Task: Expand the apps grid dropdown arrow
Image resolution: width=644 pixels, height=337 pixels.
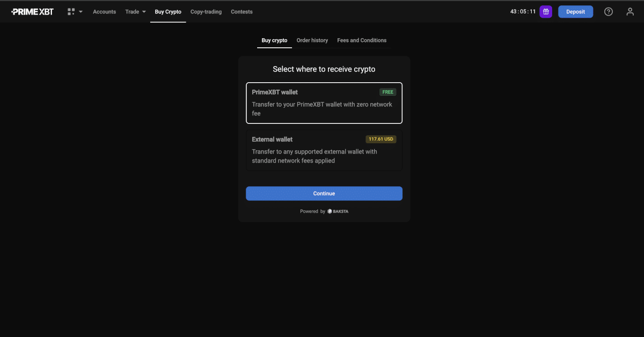Action: [x=80, y=12]
